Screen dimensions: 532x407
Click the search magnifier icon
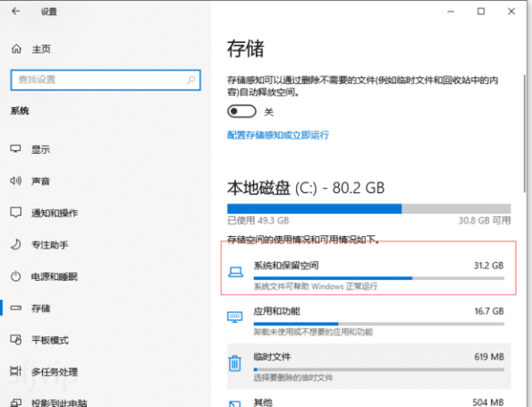point(191,80)
